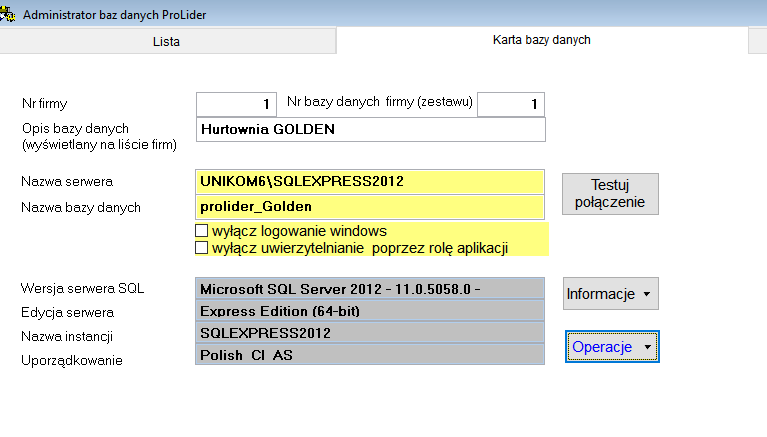
Task: Click the Nazwa instancji value 'SQLEXPRESS2012'
Action: (370, 333)
